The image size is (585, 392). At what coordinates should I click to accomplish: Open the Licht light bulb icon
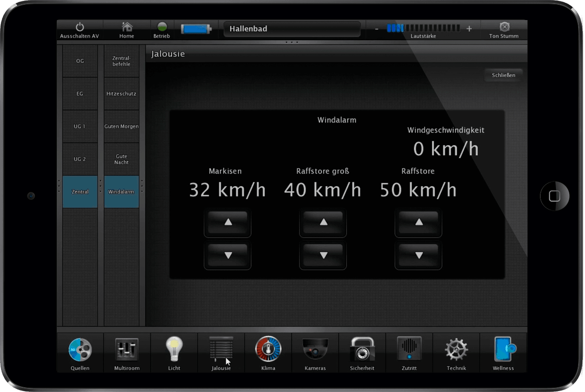coord(174,350)
